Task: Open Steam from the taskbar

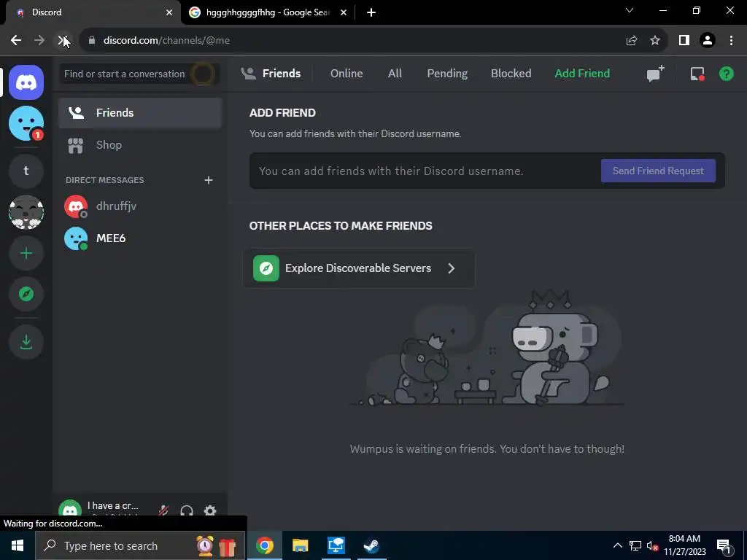Action: (371, 545)
